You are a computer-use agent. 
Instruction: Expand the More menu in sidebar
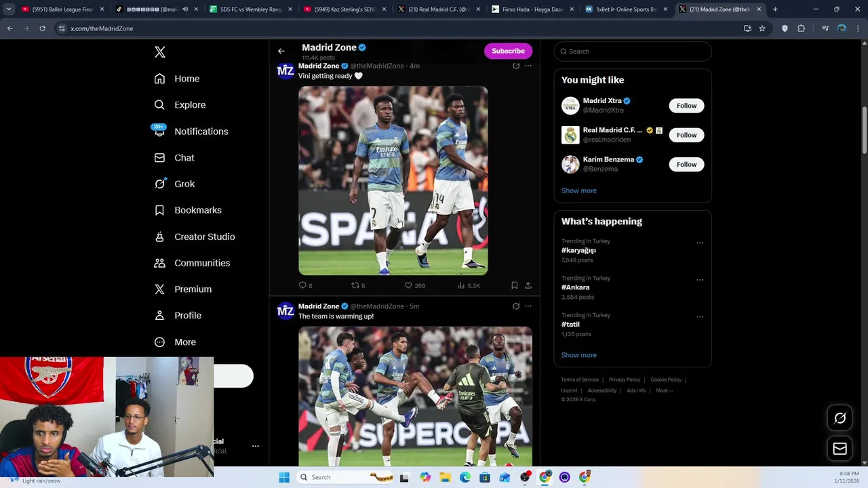click(x=174, y=342)
